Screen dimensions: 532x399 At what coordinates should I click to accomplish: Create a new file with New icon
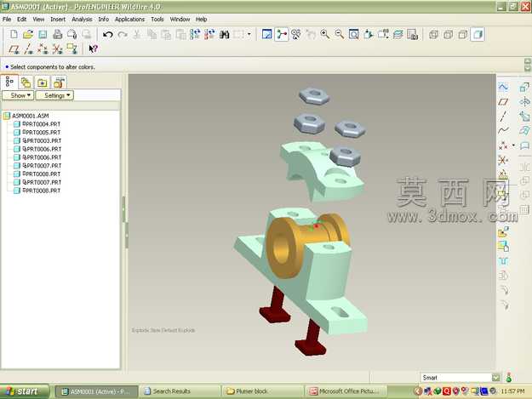click(14, 34)
